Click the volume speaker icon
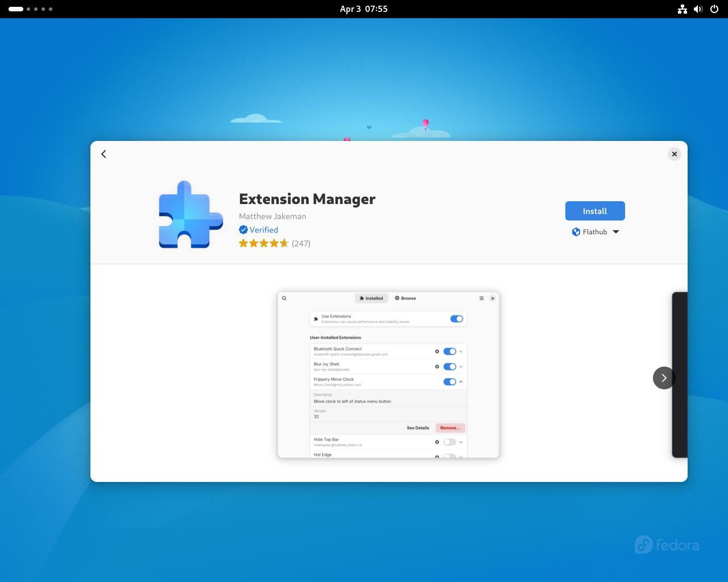Image resolution: width=728 pixels, height=582 pixels. pos(698,9)
